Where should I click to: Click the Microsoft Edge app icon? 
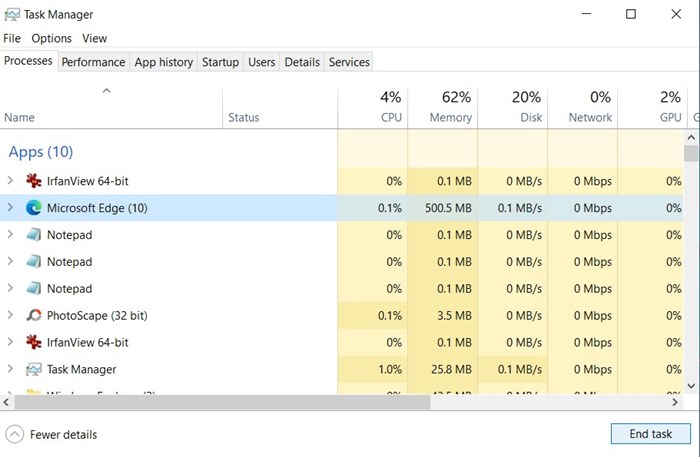click(x=33, y=208)
